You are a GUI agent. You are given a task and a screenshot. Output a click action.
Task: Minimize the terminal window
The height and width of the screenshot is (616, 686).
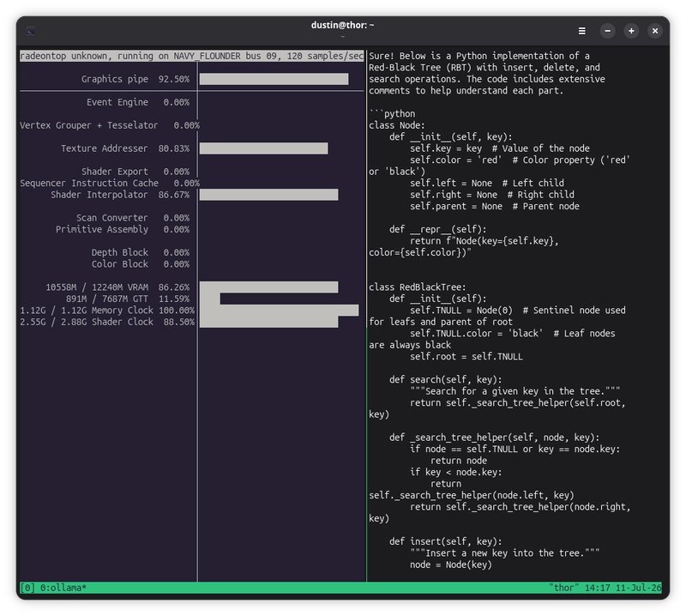pos(607,31)
